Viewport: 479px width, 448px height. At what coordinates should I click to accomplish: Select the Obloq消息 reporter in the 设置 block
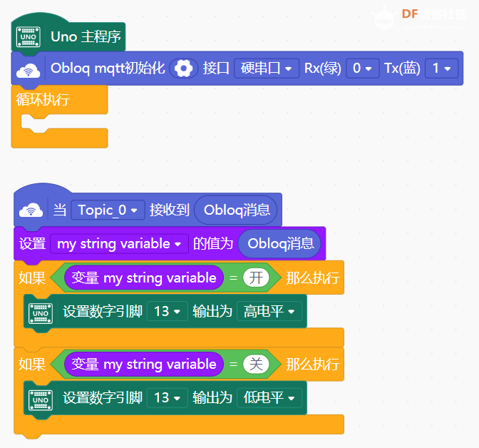[280, 244]
